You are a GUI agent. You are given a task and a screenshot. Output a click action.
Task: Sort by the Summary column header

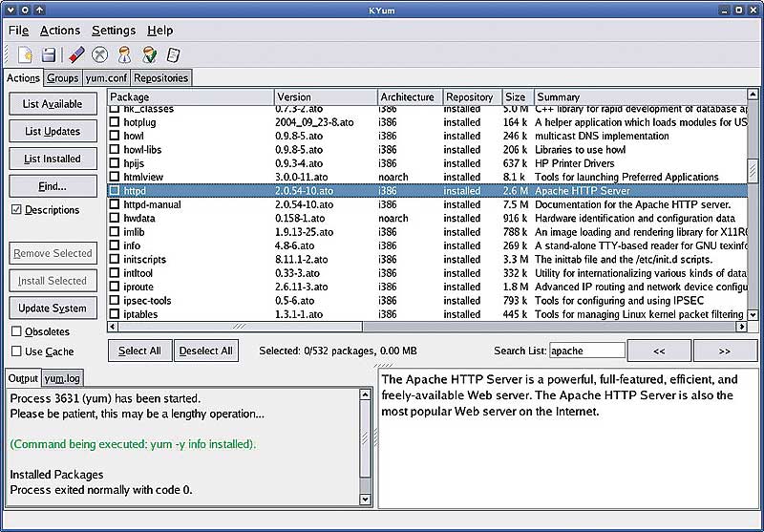tap(640, 97)
